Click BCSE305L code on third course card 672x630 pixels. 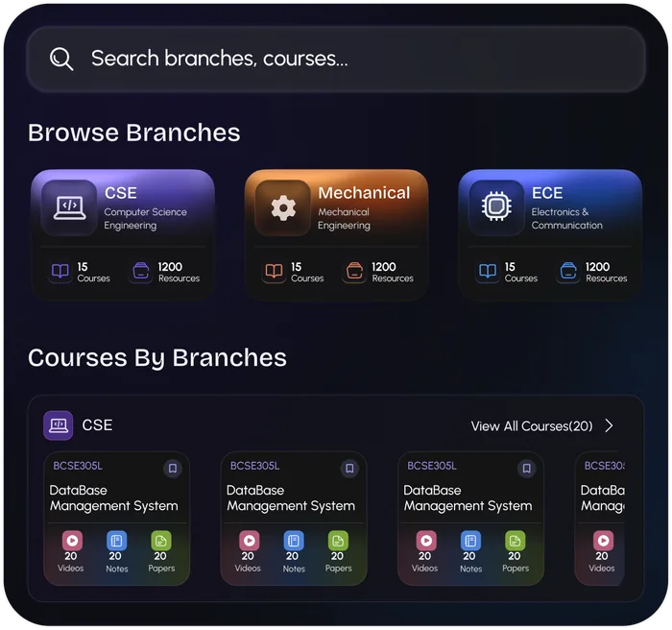click(x=432, y=466)
